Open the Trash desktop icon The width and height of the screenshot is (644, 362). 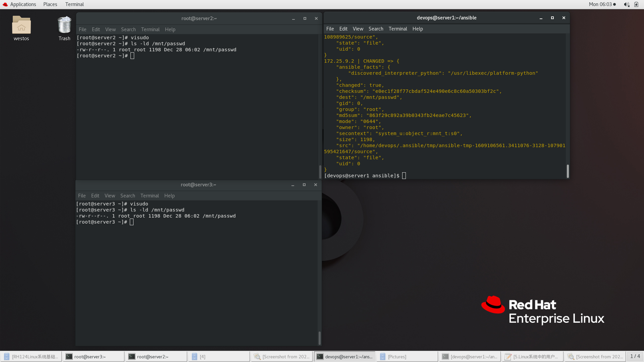(x=64, y=25)
